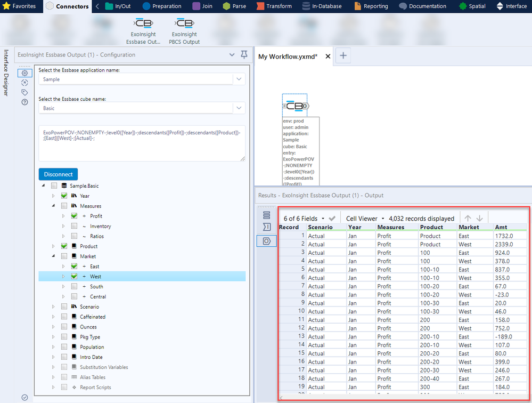Expand the Substitution Variables node

click(x=53, y=367)
